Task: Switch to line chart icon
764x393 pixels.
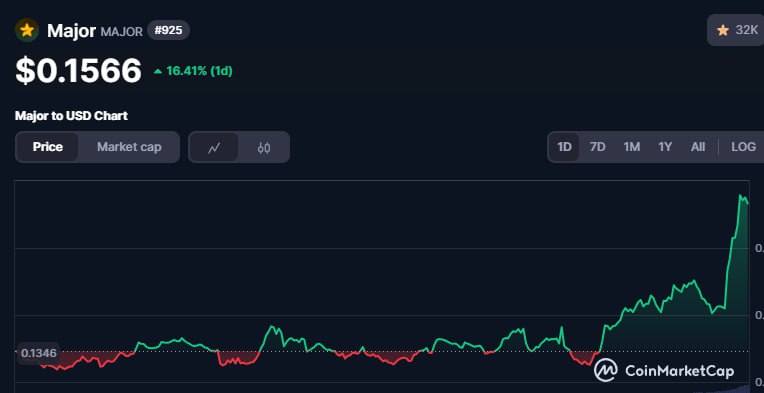Action: [x=214, y=147]
